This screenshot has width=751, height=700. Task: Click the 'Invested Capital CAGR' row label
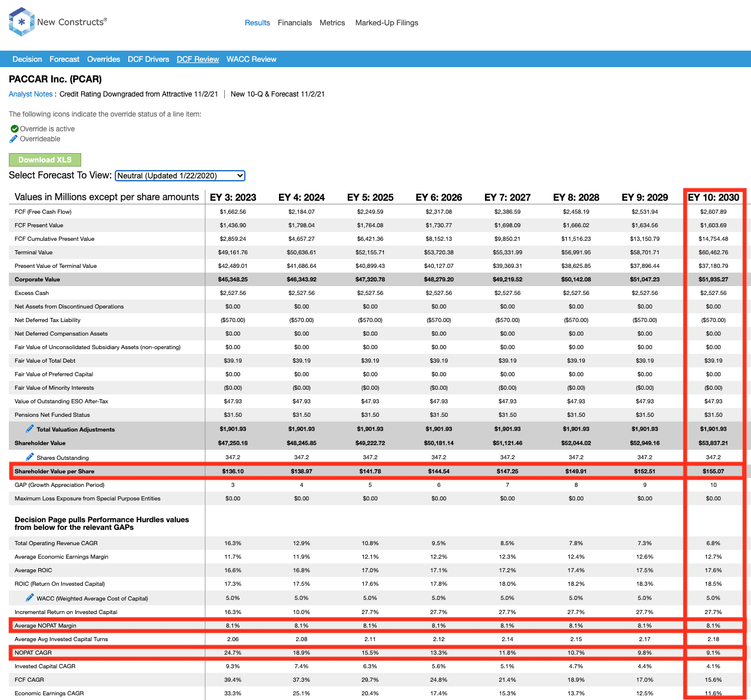tap(45, 666)
